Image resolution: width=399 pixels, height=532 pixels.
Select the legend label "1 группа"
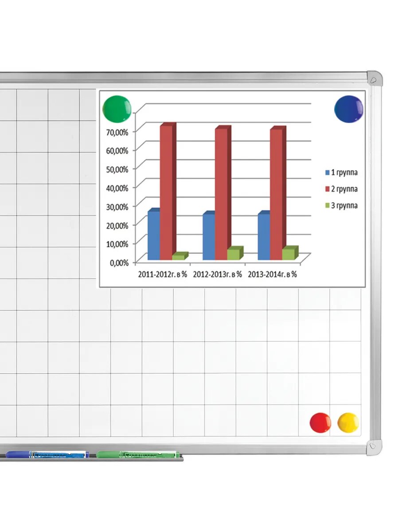(344, 172)
